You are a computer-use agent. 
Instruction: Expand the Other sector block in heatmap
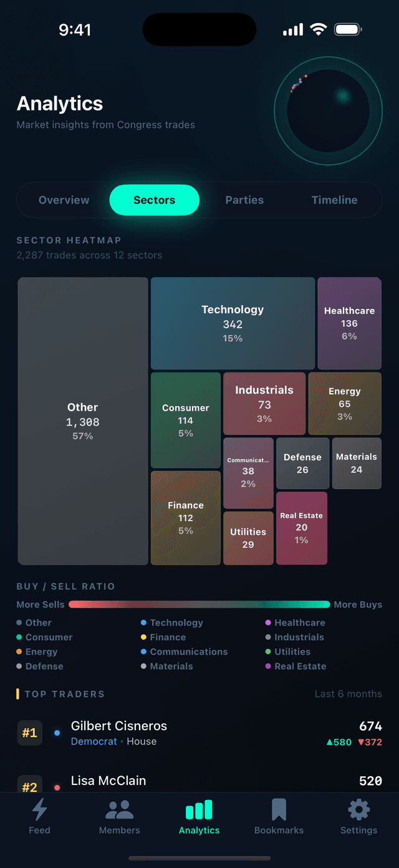[82, 421]
